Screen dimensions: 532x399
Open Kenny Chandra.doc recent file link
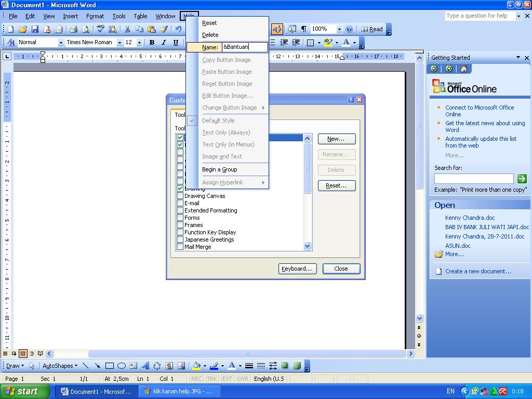(x=470, y=218)
